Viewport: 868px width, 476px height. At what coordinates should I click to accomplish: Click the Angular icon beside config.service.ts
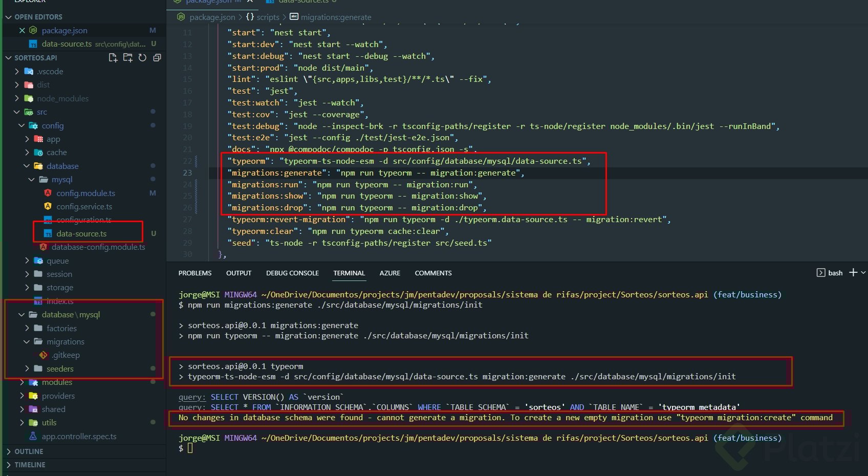(x=48, y=206)
